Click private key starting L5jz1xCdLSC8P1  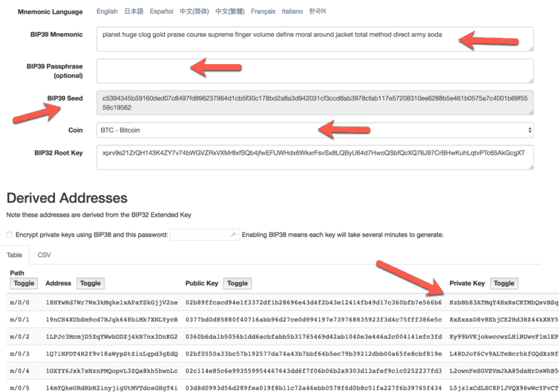click(x=504, y=388)
